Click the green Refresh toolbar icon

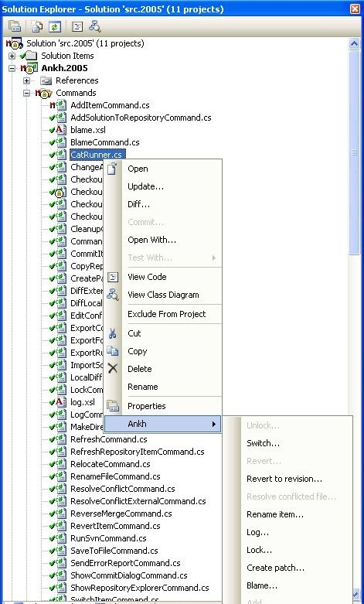tap(55, 26)
